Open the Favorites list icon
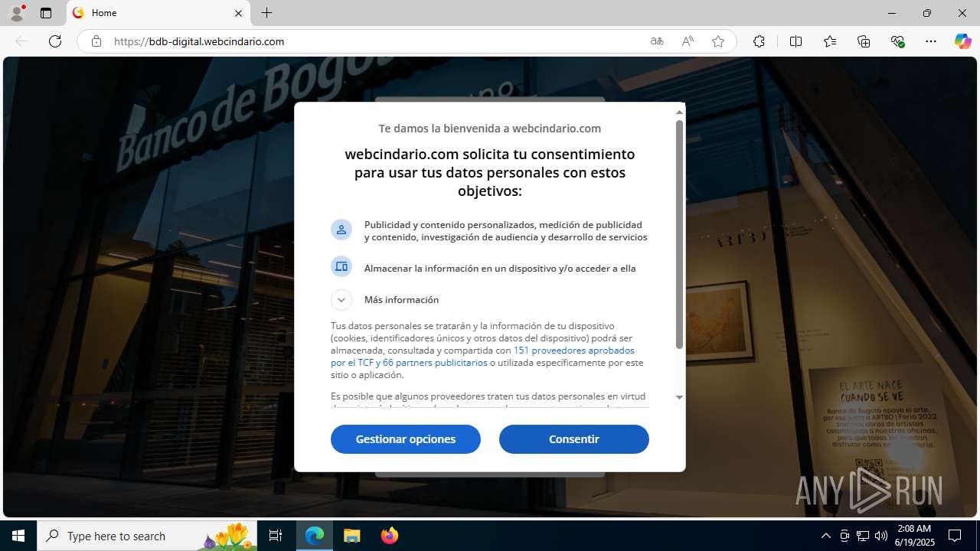This screenshot has height=551, width=980. [x=830, y=41]
